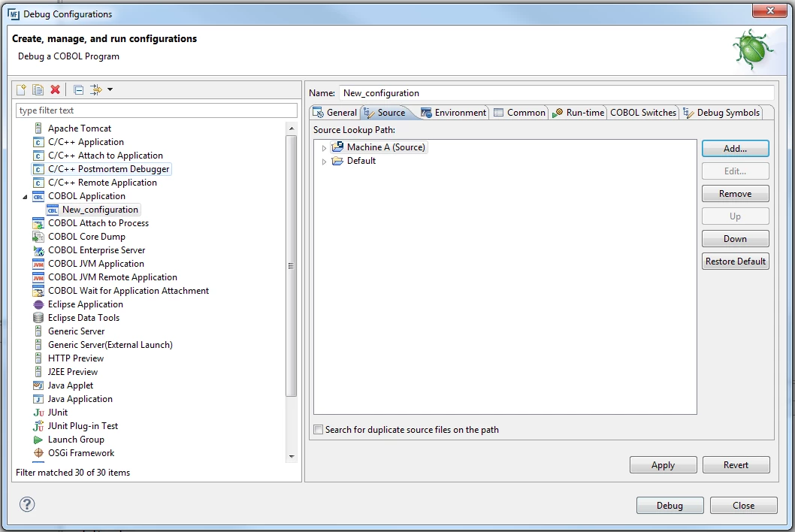Click the Add... button
Image resolution: width=795 pixels, height=532 pixels.
pyautogui.click(x=735, y=149)
